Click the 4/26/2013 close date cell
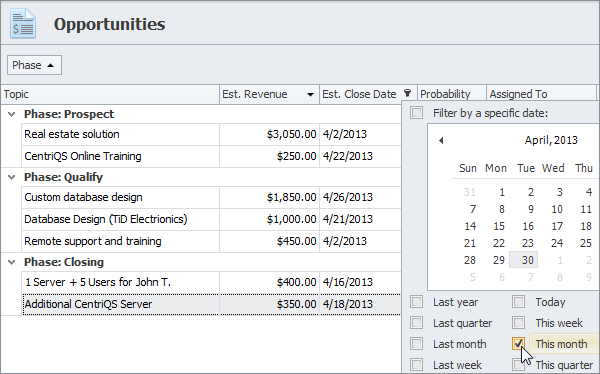This screenshot has width=600, height=374. (360, 197)
